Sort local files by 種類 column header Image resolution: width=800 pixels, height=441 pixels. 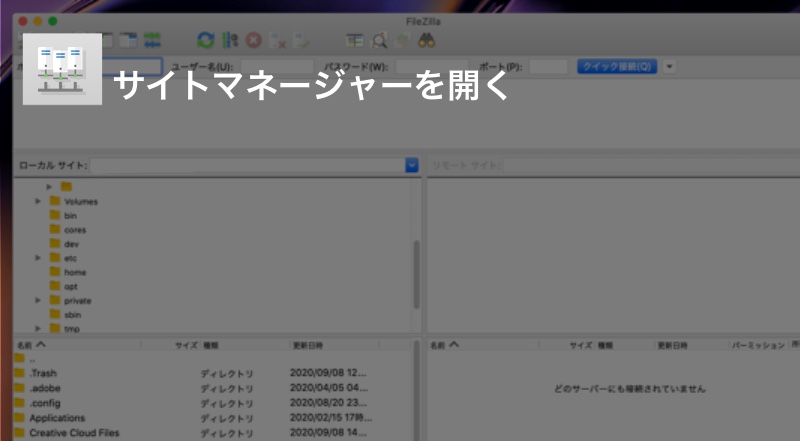(245, 345)
